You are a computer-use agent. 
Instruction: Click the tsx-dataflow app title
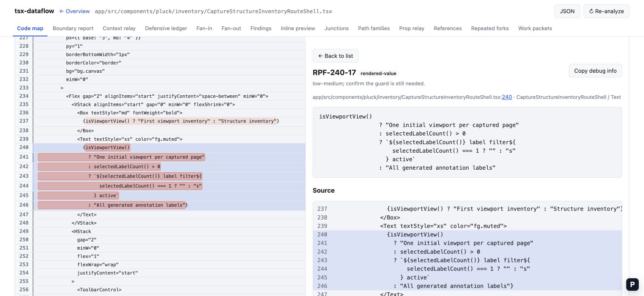click(34, 11)
